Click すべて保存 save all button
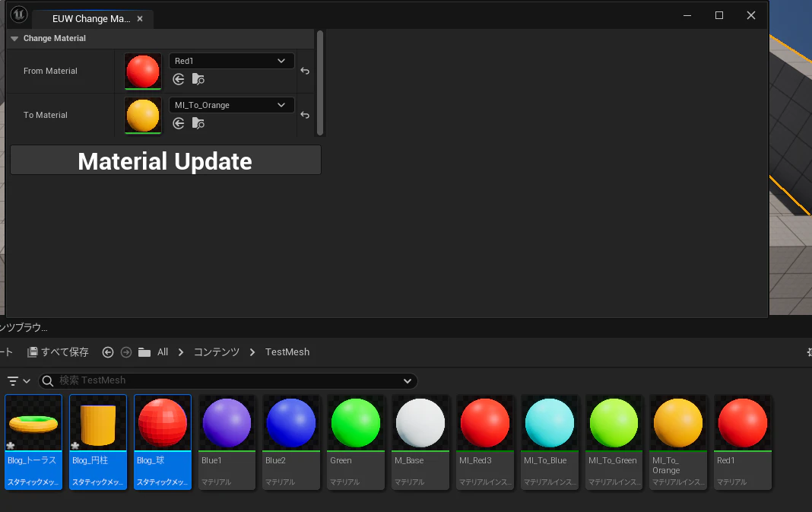The image size is (812, 512). pos(58,352)
